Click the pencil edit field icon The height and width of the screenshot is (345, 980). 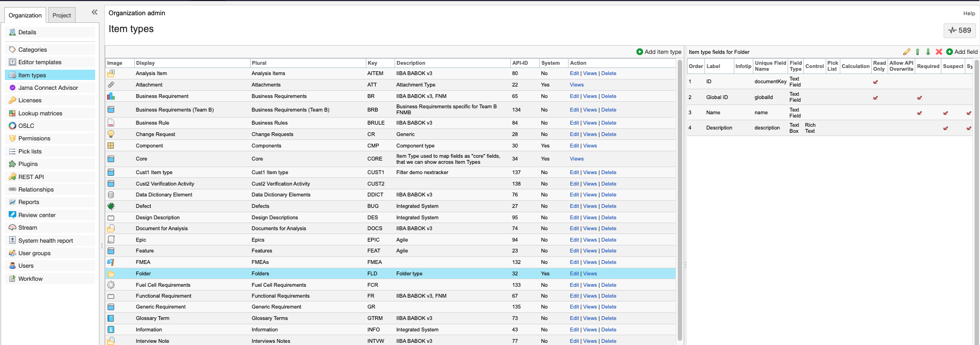[x=907, y=52]
